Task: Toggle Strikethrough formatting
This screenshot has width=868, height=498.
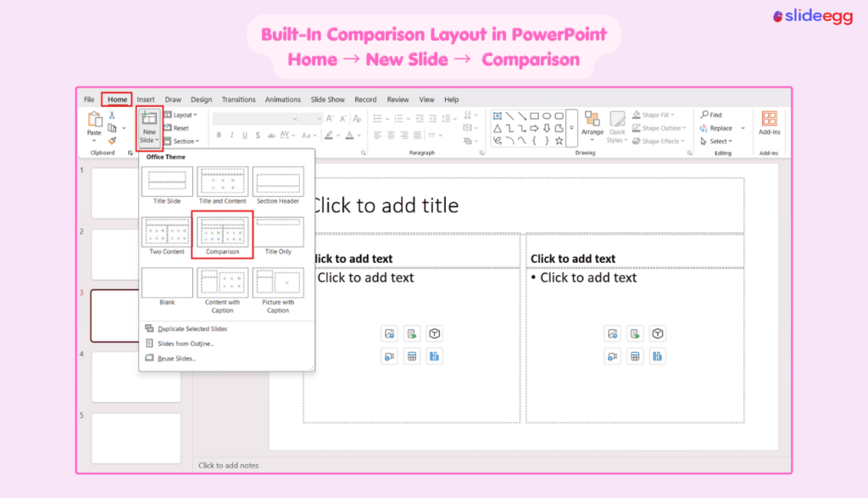Action: pos(270,135)
